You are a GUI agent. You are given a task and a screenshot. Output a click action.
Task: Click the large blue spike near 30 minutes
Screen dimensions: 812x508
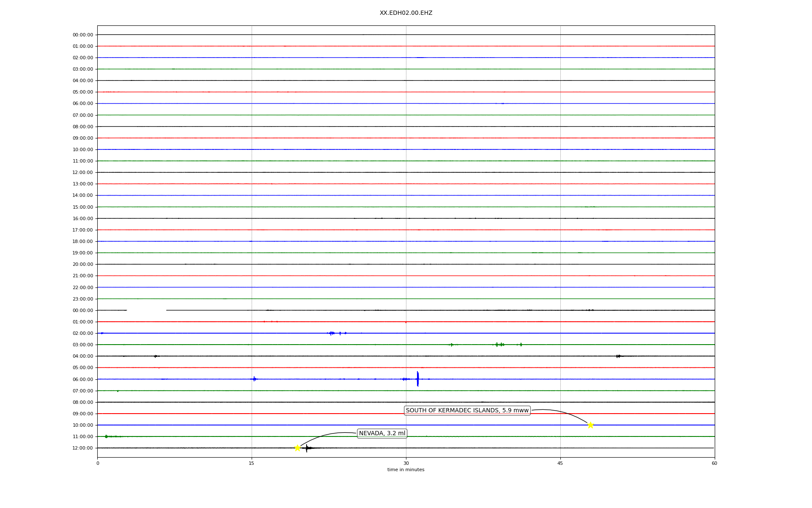417,379
